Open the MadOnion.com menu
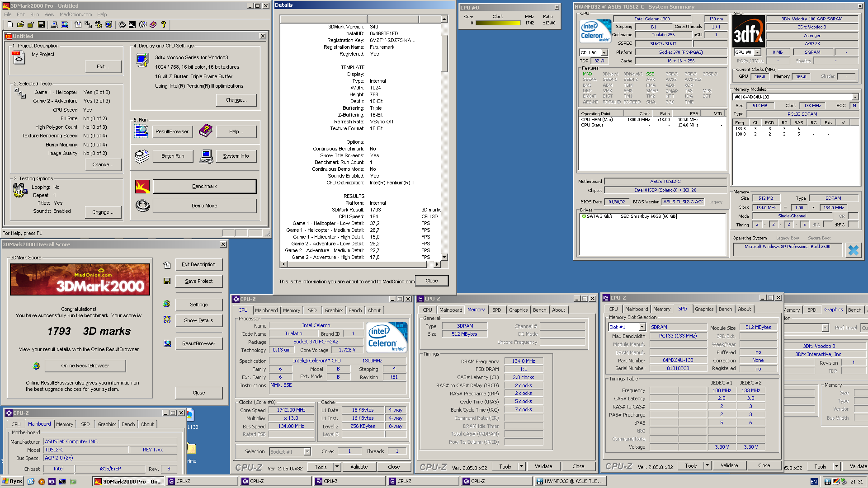The image size is (868, 488). (76, 14)
